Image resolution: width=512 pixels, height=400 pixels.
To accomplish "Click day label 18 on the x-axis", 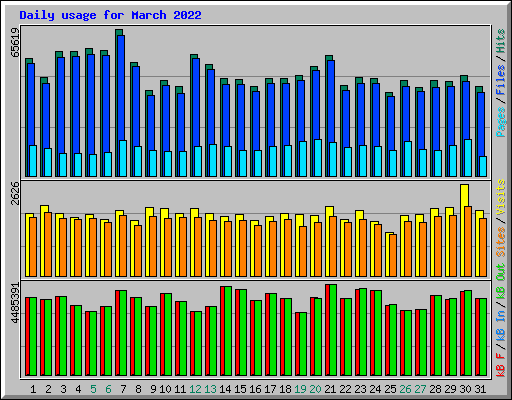I will coord(285,389).
